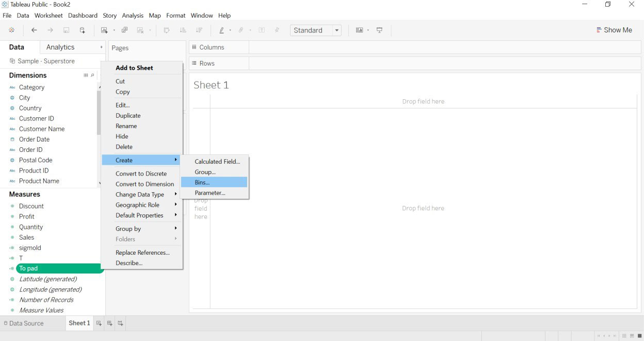Image resolution: width=644 pixels, height=341 pixels.
Task: Open the Clear Sheet dropdown arrow
Action: (x=150, y=30)
